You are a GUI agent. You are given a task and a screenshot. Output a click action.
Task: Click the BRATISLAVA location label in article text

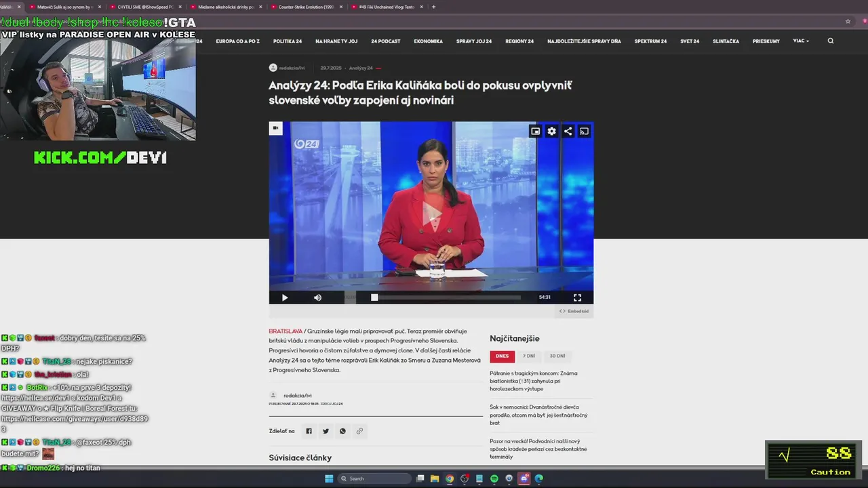tap(285, 331)
